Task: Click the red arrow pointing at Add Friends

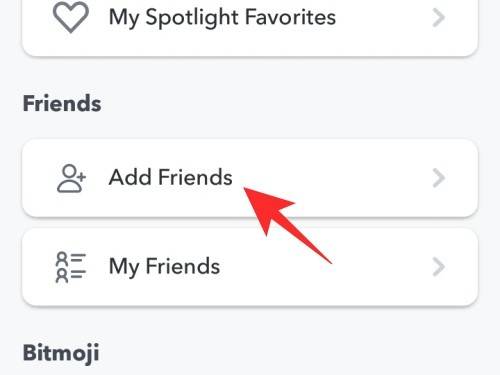Action: coord(285,223)
